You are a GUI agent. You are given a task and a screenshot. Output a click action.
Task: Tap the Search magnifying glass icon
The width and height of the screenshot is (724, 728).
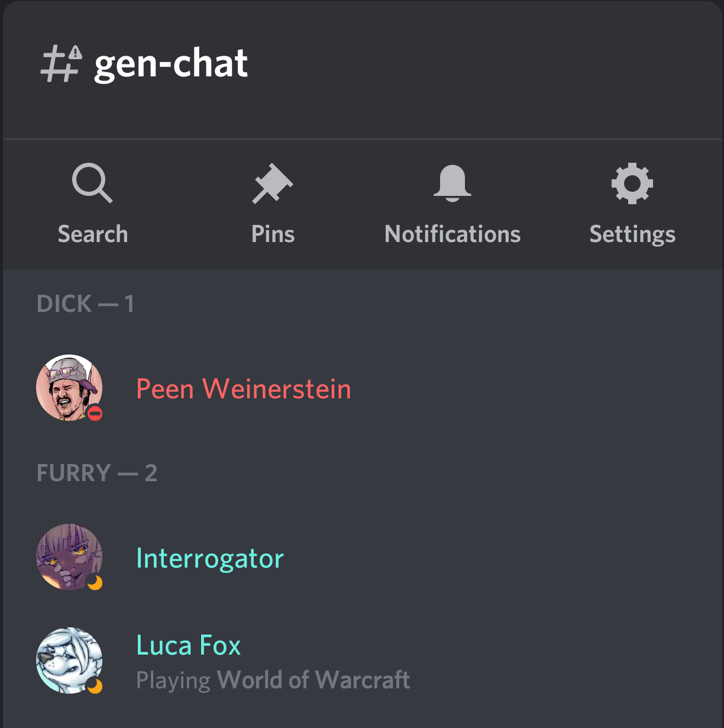92,183
